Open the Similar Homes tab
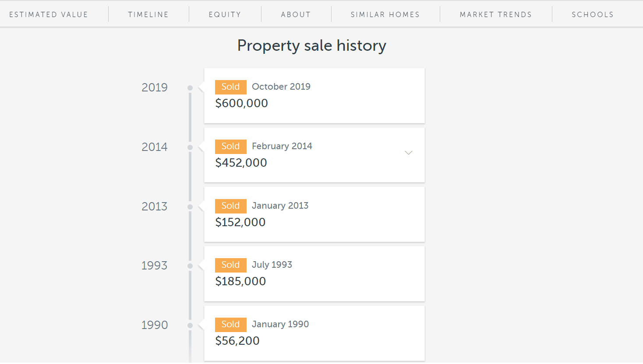 (385, 14)
